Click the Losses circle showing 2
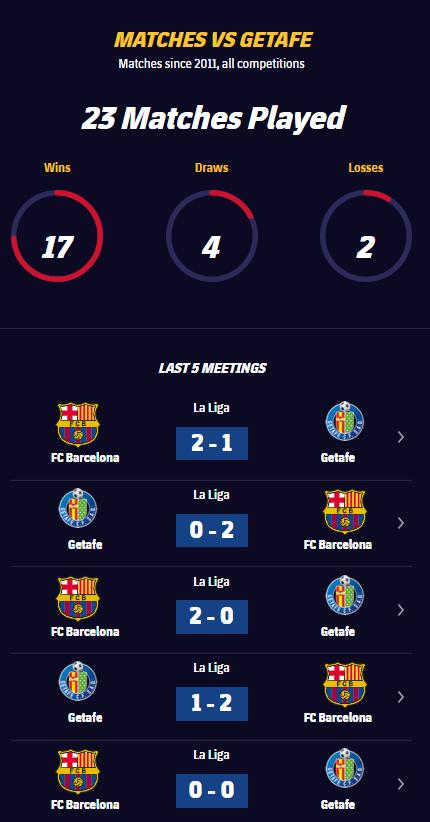Viewport: 430px width, 822px height. coord(366,236)
